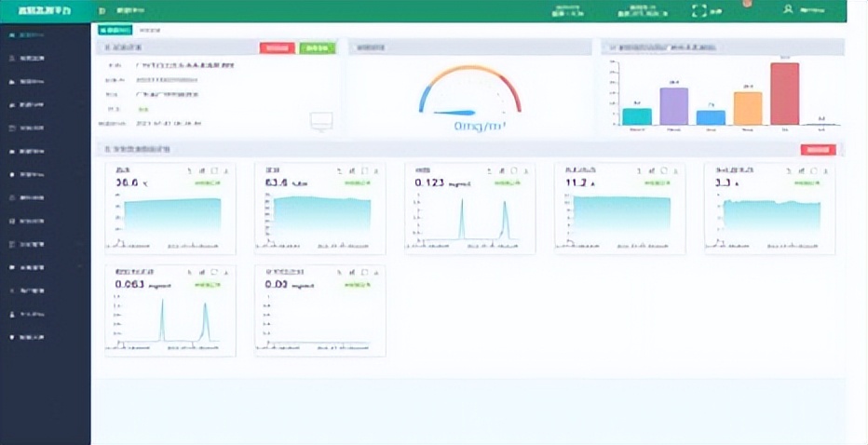868x445 pixels.
Task: Download the 11.2 chart card as image
Action: point(675,171)
